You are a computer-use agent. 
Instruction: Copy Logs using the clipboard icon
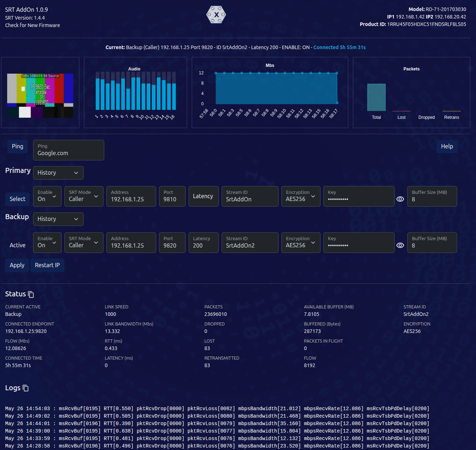(26, 388)
